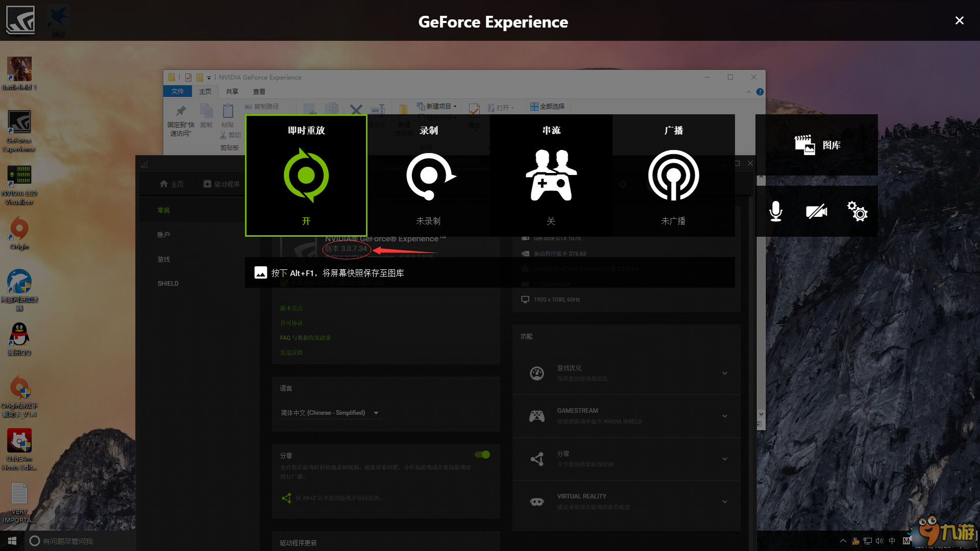
Task: Open 打开 dropdown in Explorer ribbon
Action: 501,108
